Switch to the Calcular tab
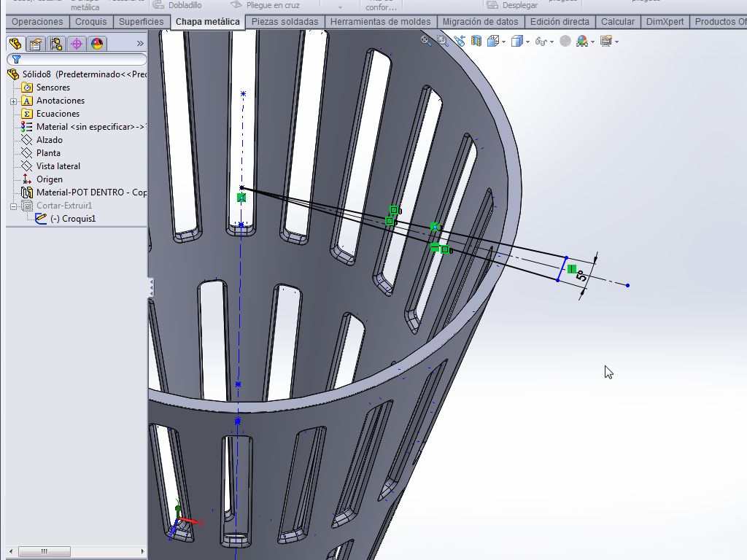Image resolution: width=747 pixels, height=560 pixels. 617,22
